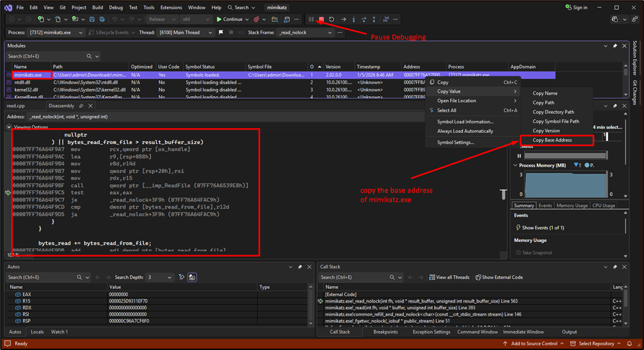Click the Step Into icon
The image size is (644, 350).
(354, 19)
